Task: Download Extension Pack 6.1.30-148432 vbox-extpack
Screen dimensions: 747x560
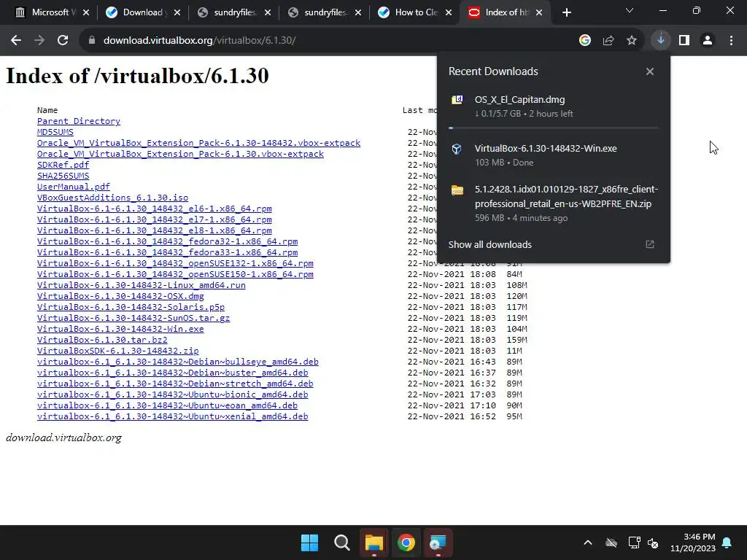Action: (198, 143)
